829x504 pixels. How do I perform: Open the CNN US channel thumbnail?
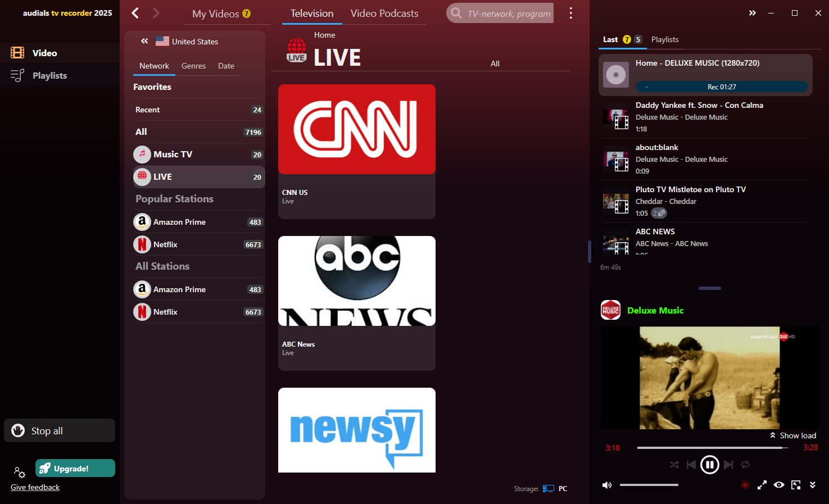coord(357,129)
